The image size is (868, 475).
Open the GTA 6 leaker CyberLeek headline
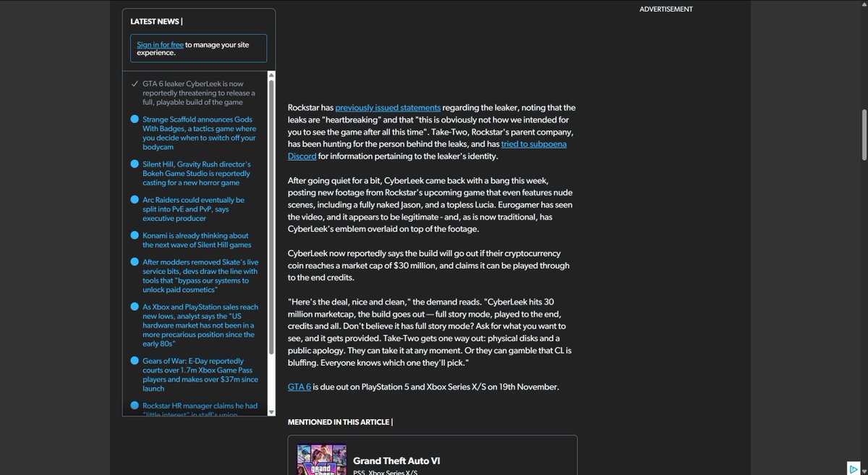point(199,93)
